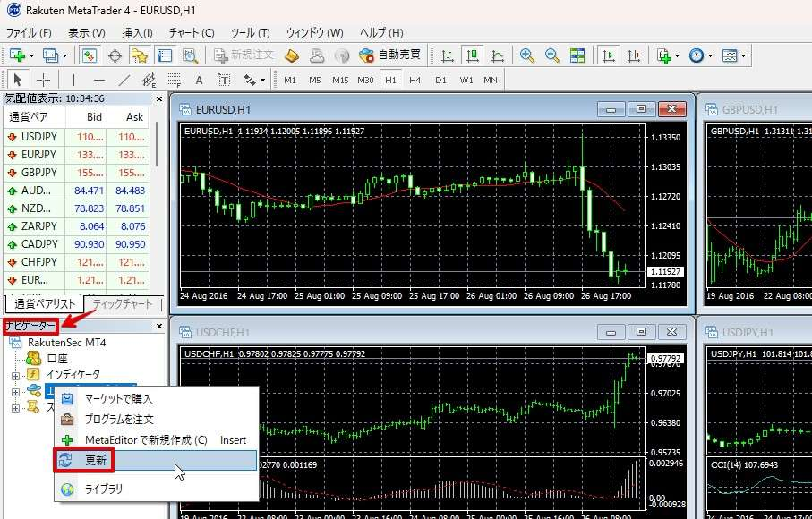
Task: Tile chart windows with the grid icon
Action: tap(577, 55)
